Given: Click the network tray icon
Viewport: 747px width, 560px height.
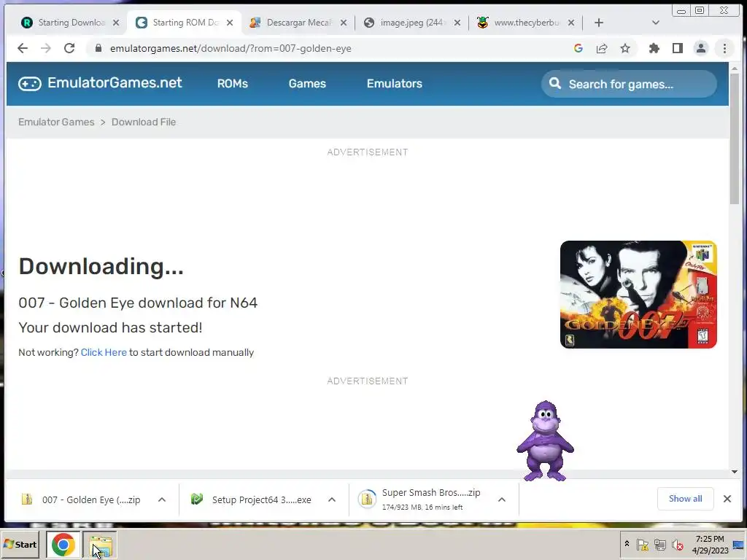Looking at the screenshot, I should pos(659,544).
